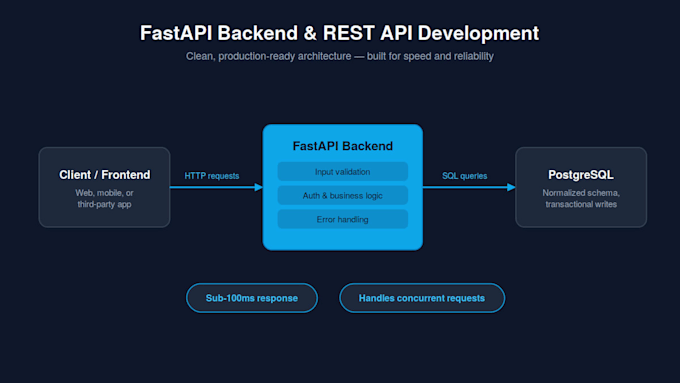680x383 pixels.
Task: Click the 'Handles concurrent requests' pill
Action: (x=422, y=298)
